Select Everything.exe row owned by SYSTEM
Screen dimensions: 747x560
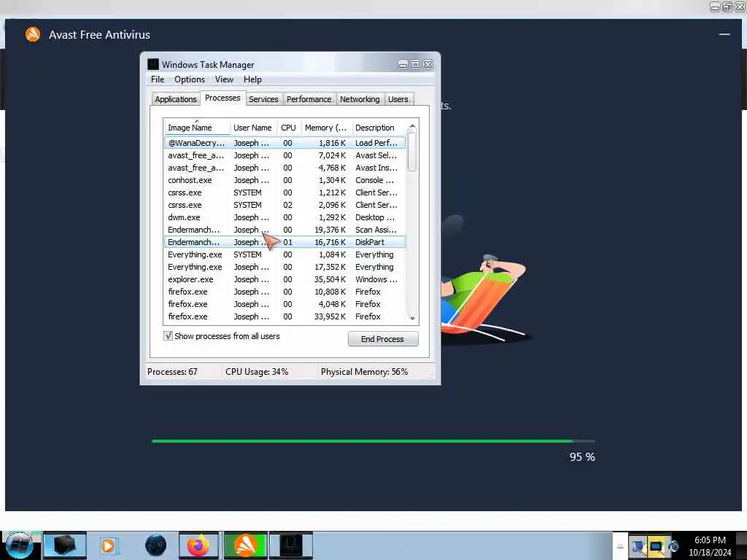[x=285, y=254]
